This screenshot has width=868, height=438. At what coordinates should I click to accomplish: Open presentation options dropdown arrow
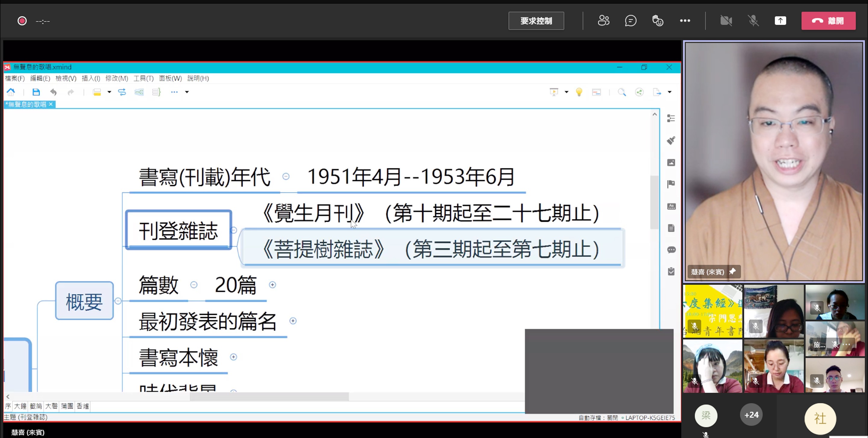click(566, 92)
